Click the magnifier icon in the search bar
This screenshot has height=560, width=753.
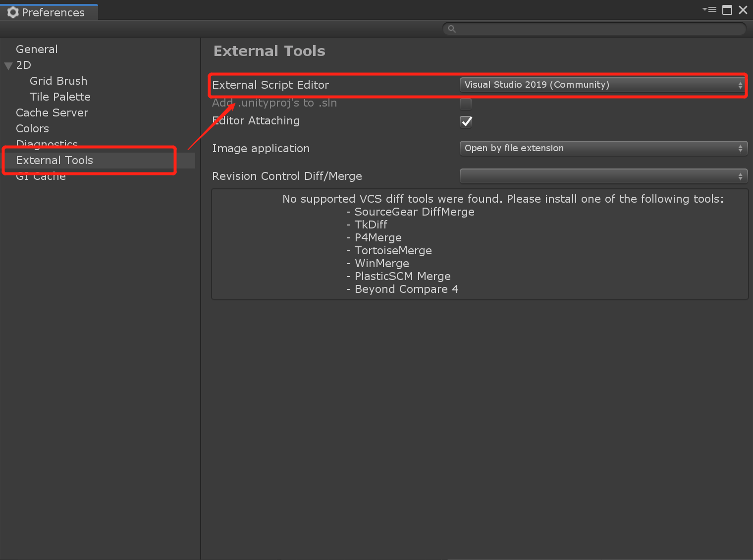pos(451,29)
